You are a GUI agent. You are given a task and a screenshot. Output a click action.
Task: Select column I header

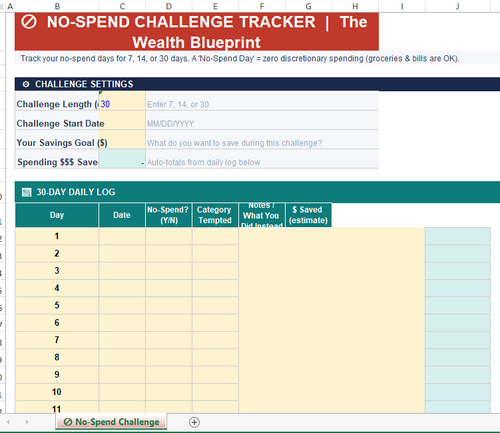(402, 6)
